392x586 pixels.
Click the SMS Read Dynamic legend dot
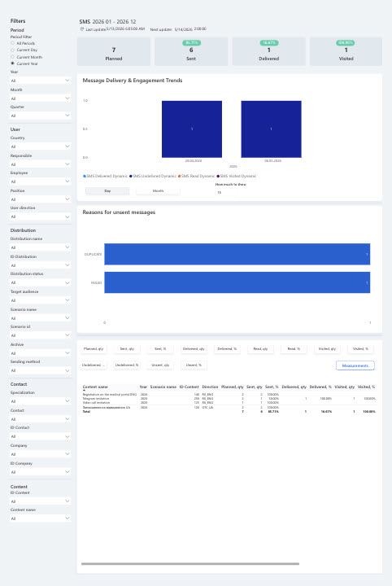coord(180,176)
